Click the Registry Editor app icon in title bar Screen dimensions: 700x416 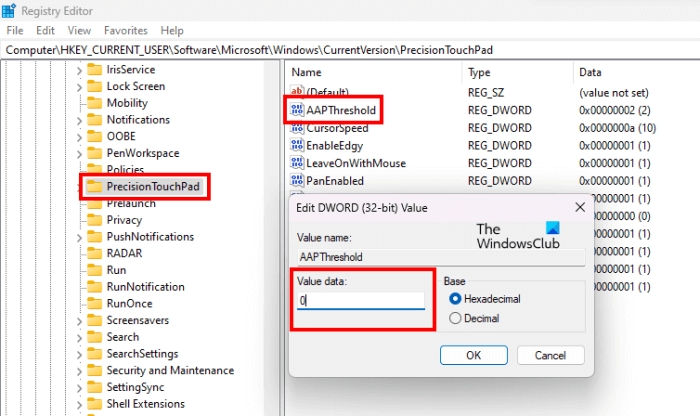point(8,10)
